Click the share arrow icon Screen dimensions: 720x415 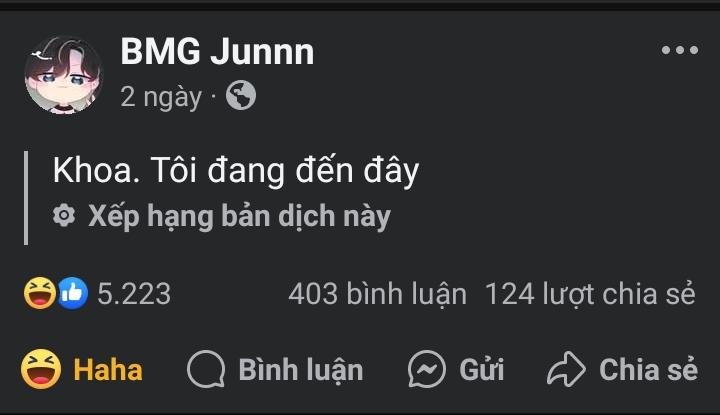(566, 369)
